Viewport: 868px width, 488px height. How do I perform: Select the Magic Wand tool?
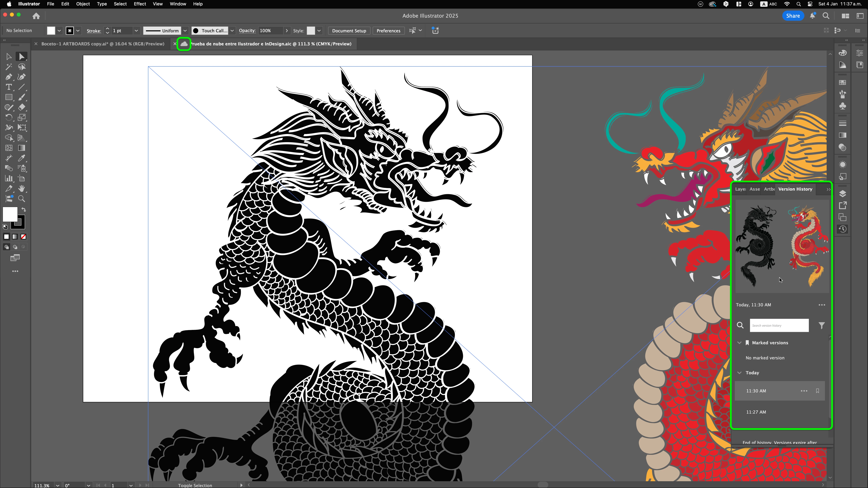tap(9, 67)
